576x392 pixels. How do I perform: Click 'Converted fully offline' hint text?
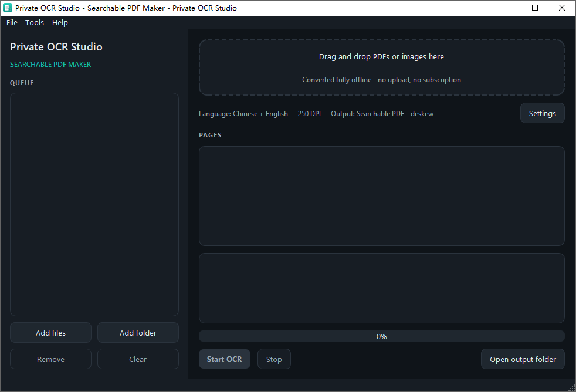(381, 80)
